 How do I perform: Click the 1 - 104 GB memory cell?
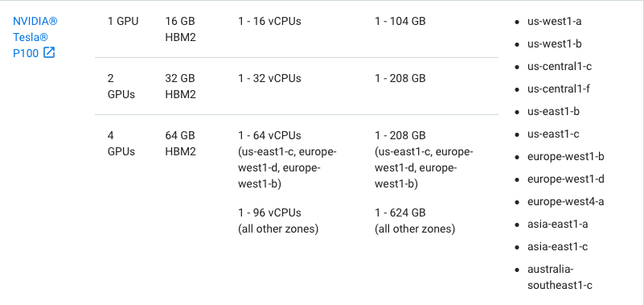(400, 22)
